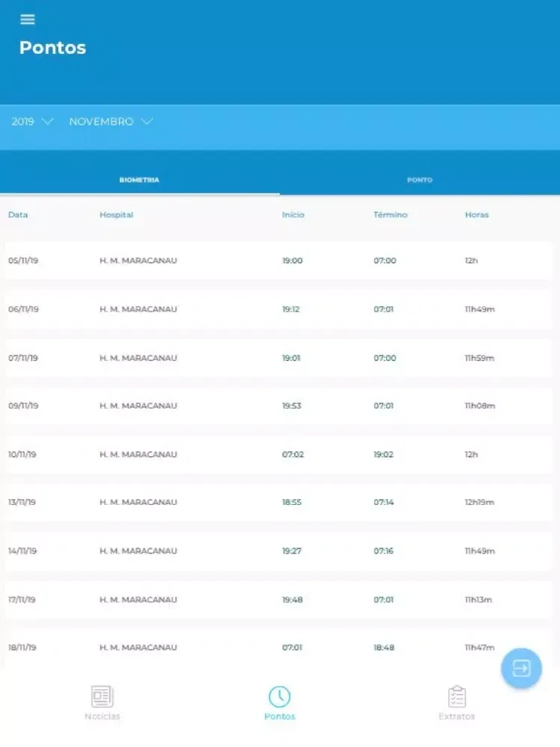The height and width of the screenshot is (747, 560).
Task: Click end time 07:14
Action: [x=383, y=502]
